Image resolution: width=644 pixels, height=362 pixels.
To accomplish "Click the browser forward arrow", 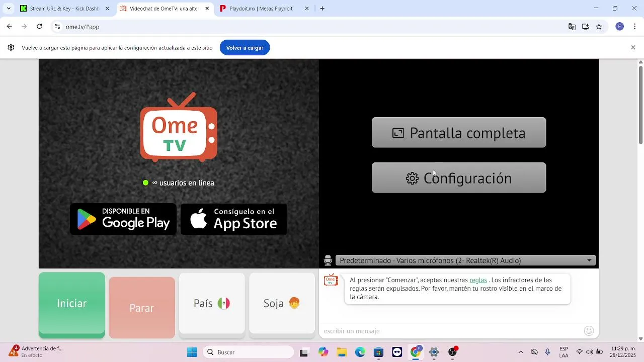I will coord(24,27).
